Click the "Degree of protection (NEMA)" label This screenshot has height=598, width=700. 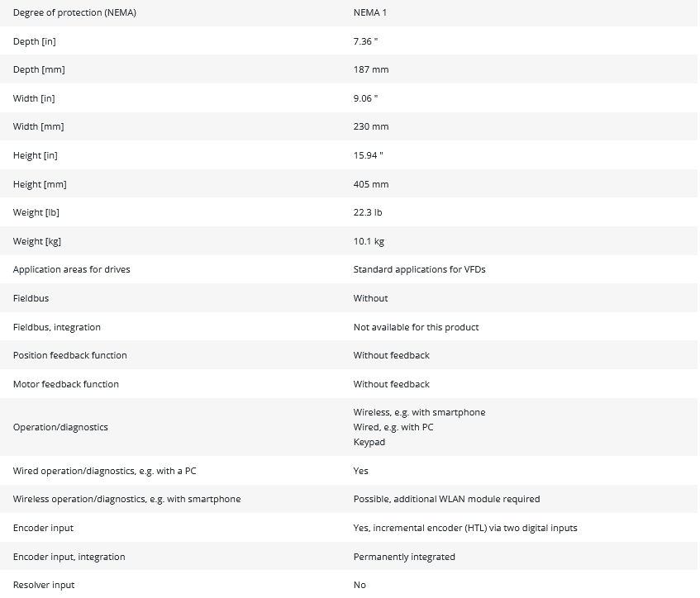click(x=74, y=12)
